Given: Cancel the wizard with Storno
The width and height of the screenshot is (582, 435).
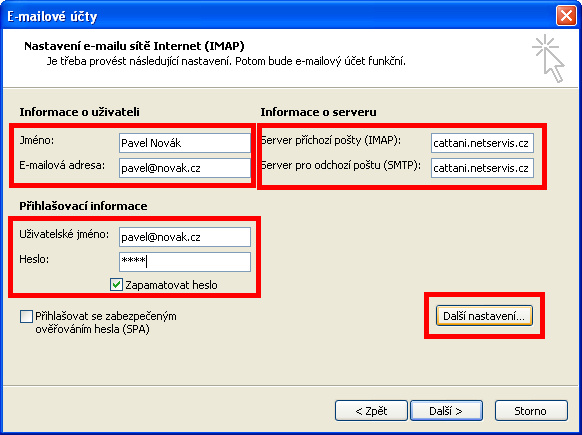Looking at the screenshot, I should [531, 411].
